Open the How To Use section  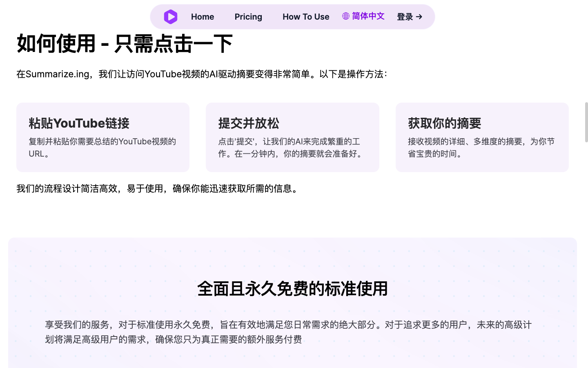[306, 17]
